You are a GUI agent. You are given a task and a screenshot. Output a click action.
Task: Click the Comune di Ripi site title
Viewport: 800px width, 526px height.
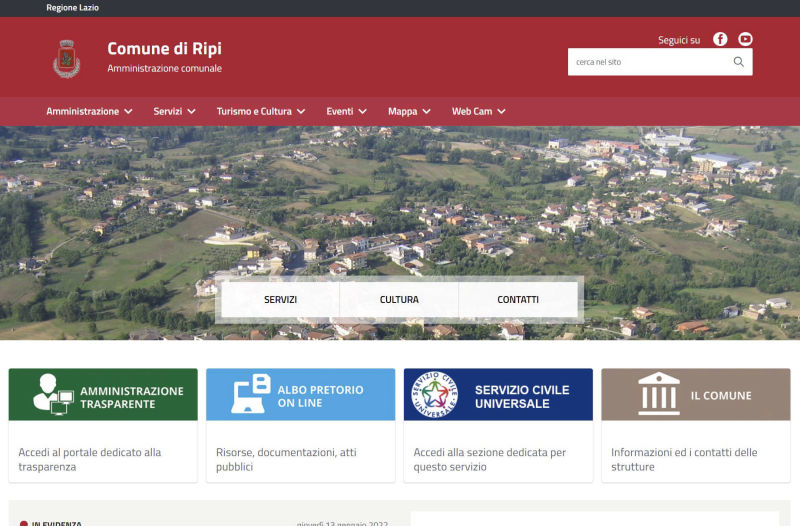click(164, 48)
